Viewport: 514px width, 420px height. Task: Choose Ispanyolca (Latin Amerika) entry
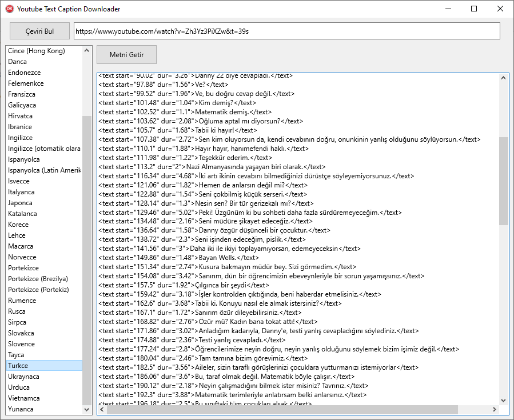tap(44, 170)
